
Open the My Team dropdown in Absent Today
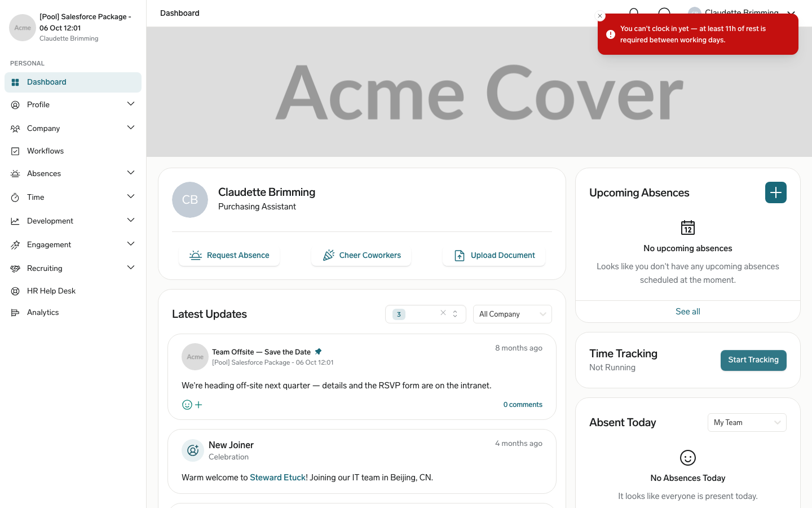tap(747, 422)
